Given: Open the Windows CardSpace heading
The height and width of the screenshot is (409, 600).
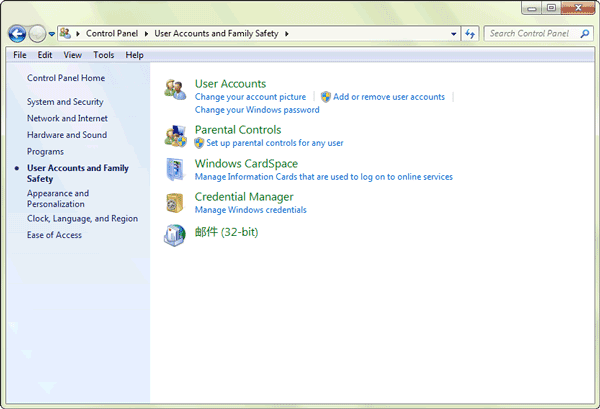Looking at the screenshot, I should point(246,163).
